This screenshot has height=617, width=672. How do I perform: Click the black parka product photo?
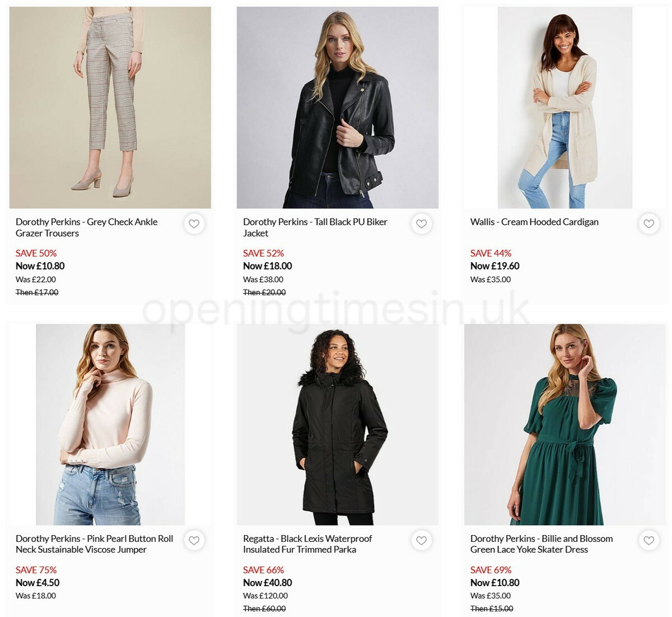(x=338, y=423)
